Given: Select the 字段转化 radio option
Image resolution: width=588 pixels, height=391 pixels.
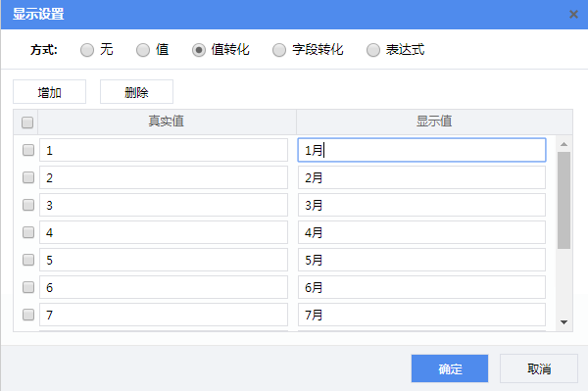Looking at the screenshot, I should (x=279, y=50).
